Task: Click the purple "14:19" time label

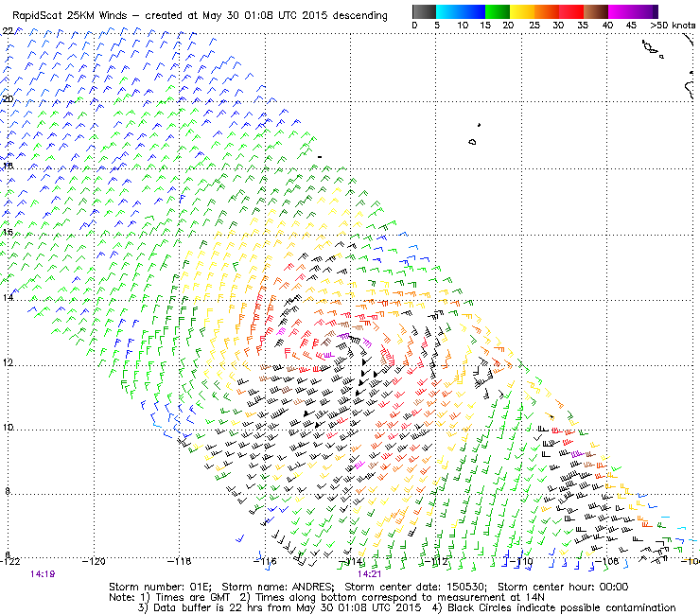Action: pos(43,574)
